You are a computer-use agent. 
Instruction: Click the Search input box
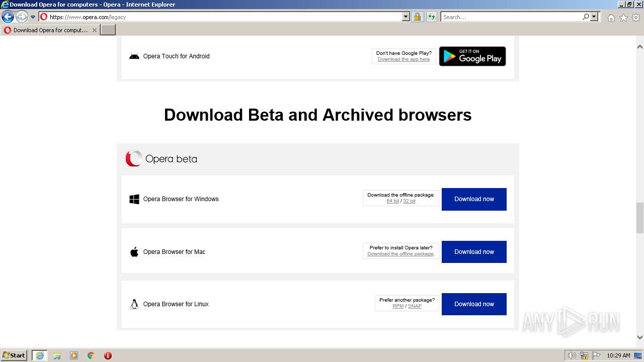pos(511,17)
